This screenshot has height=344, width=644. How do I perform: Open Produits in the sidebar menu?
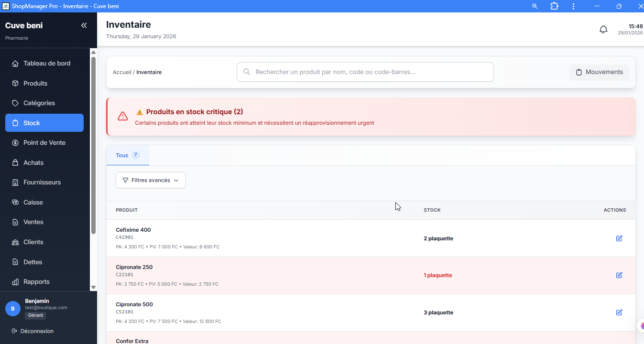point(35,83)
